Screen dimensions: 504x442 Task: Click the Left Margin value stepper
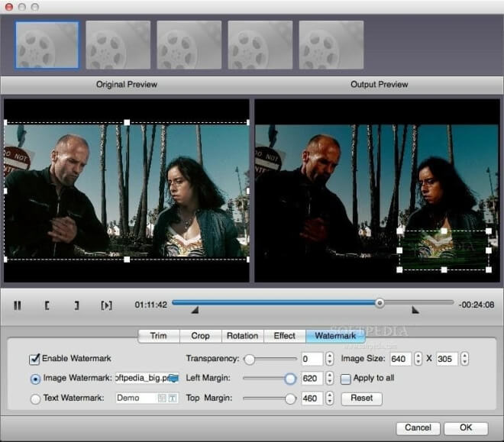[329, 379]
